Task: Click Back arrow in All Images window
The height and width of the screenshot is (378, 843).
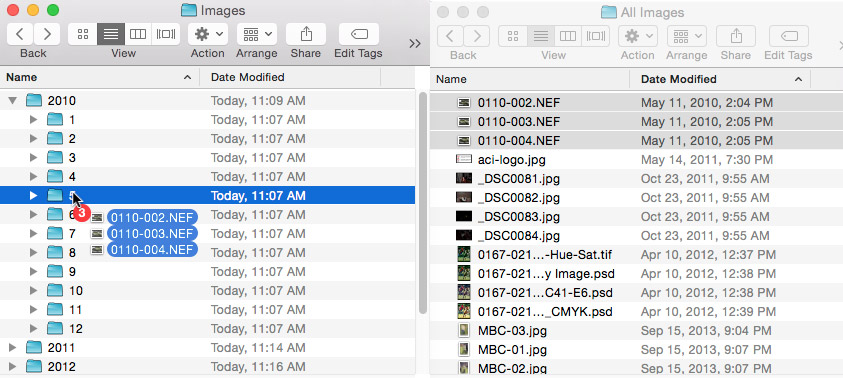Action: pos(450,36)
